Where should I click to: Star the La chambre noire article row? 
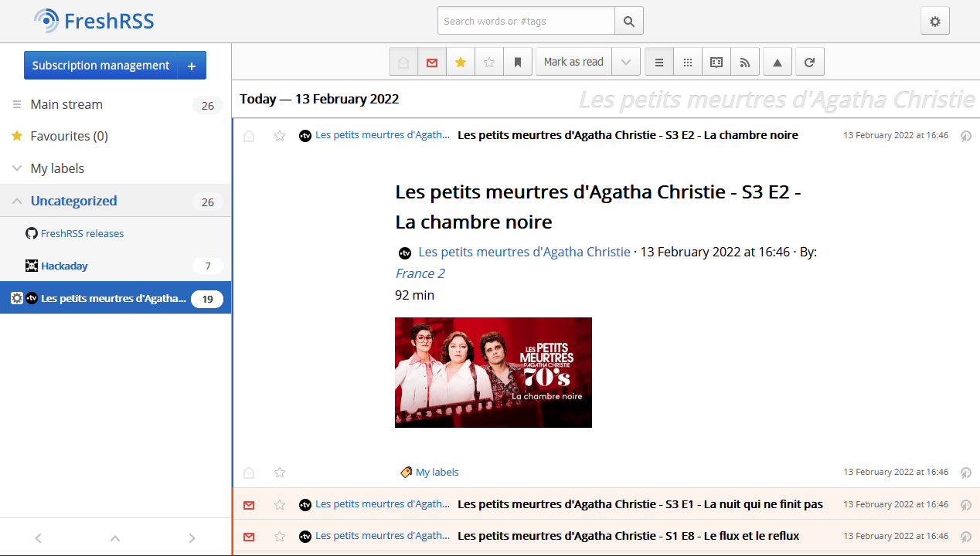280,136
